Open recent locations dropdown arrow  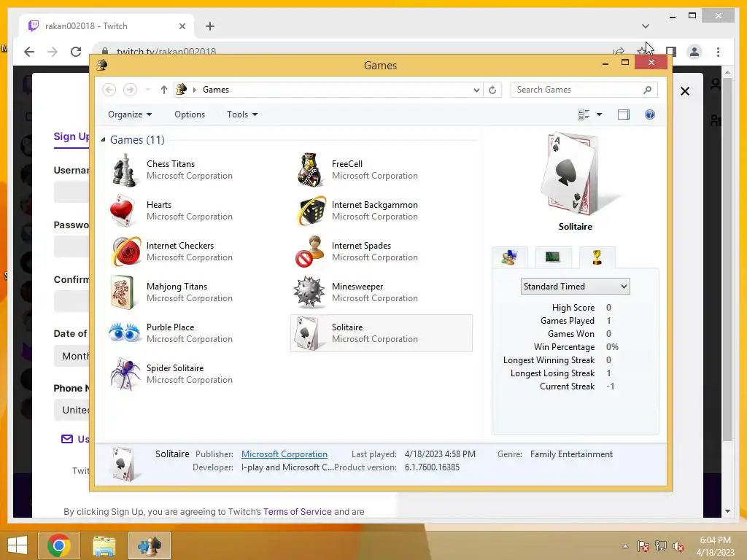147,90
